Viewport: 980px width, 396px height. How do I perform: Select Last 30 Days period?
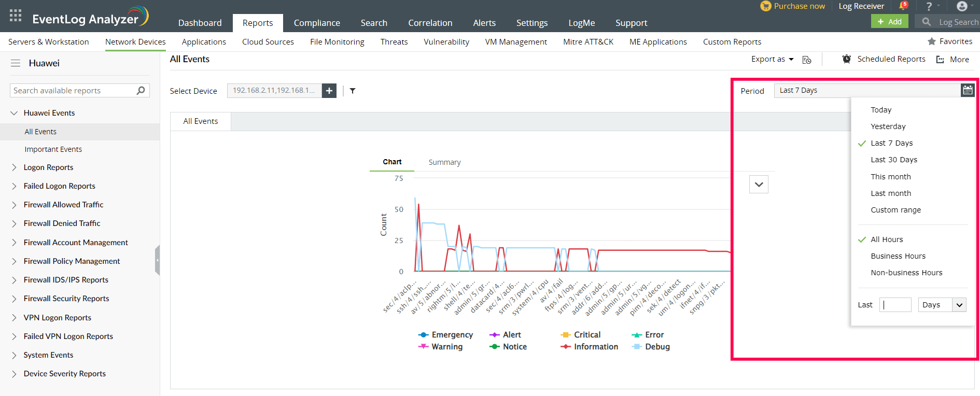coord(894,160)
